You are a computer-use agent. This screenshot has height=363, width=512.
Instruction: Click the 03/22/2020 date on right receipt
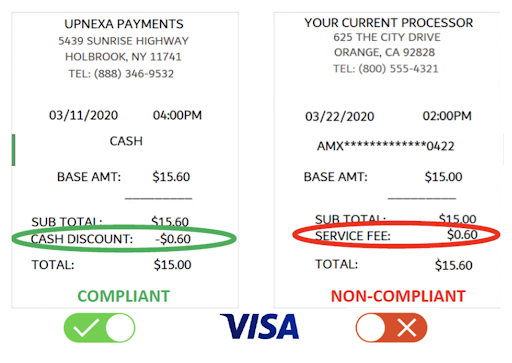340,116
